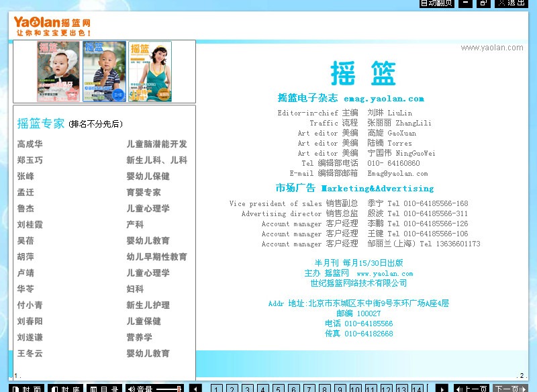Jump to page 6
Screen dimensions: 537x392
(293, 389)
